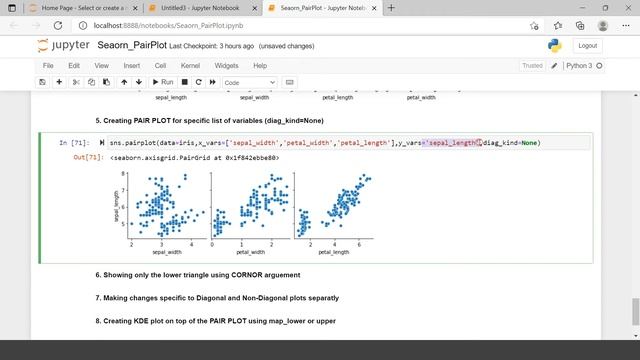Select heading 7 Diagonal and Non-Diagonal plots
Screen dimensions: 640x360
[x=217, y=298]
